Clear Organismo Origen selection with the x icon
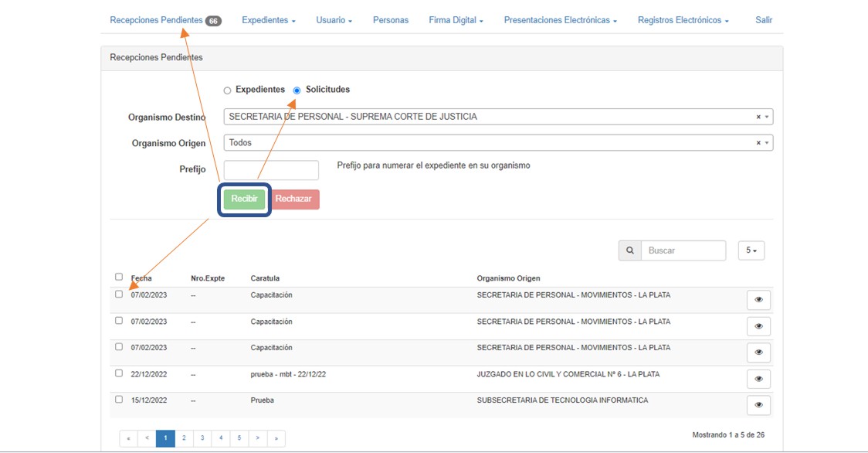The width and height of the screenshot is (868, 453). [758, 143]
